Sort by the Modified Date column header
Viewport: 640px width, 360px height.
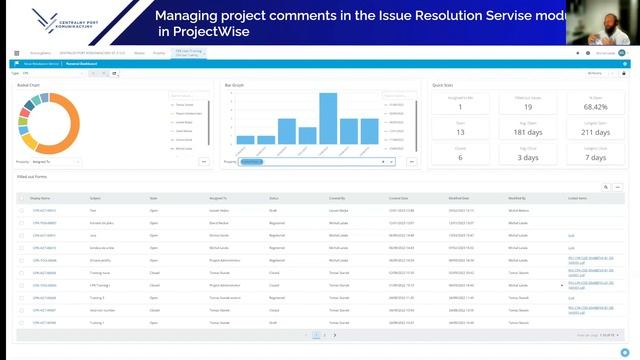[x=459, y=198]
